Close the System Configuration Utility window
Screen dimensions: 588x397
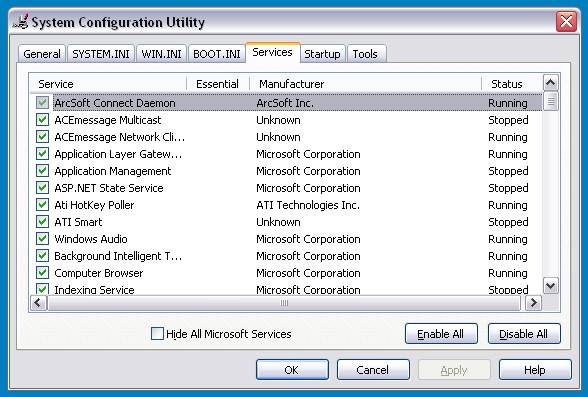tap(566, 21)
